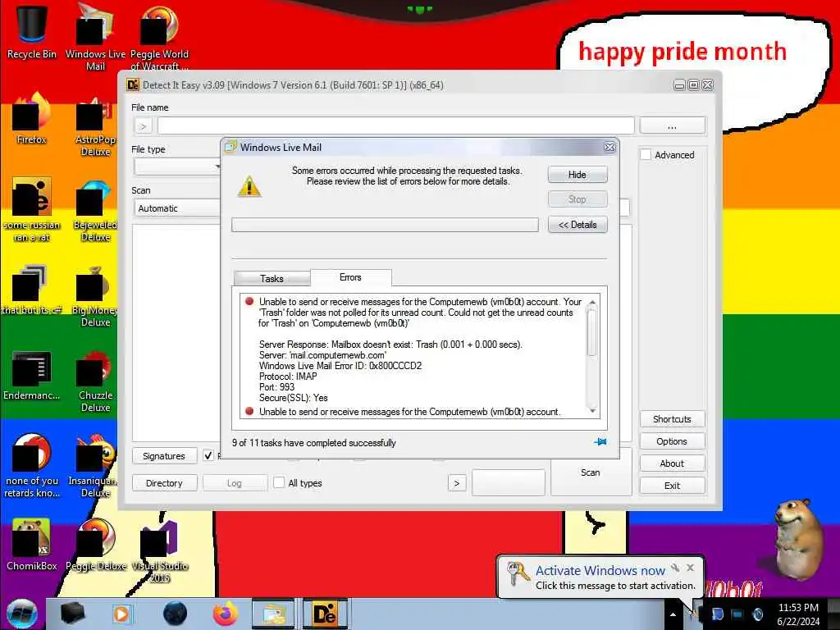Click the large Scan button
This screenshot has width=840, height=630.
[x=591, y=472]
